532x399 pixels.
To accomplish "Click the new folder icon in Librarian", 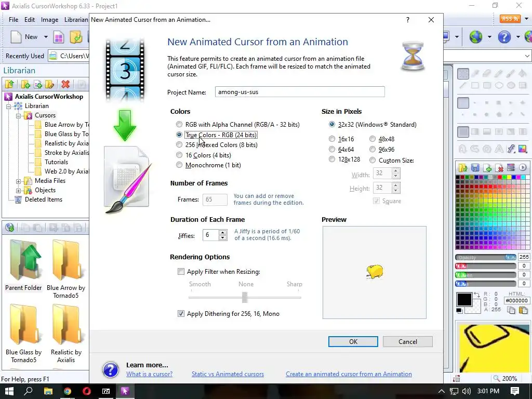I will [x=25, y=84].
